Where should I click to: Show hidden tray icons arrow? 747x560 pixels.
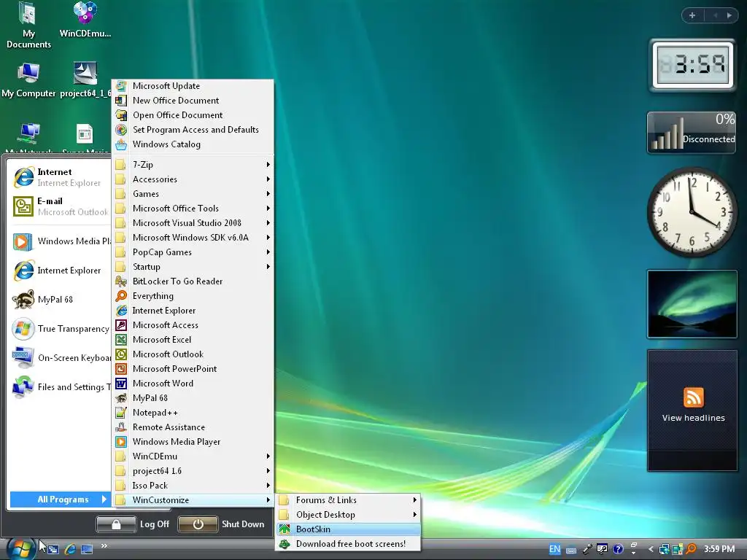[x=650, y=549]
